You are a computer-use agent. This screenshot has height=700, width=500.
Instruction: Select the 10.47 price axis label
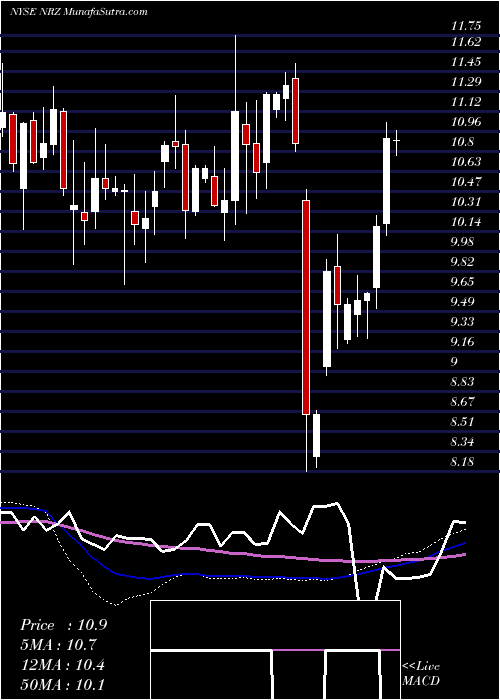[x=466, y=182]
